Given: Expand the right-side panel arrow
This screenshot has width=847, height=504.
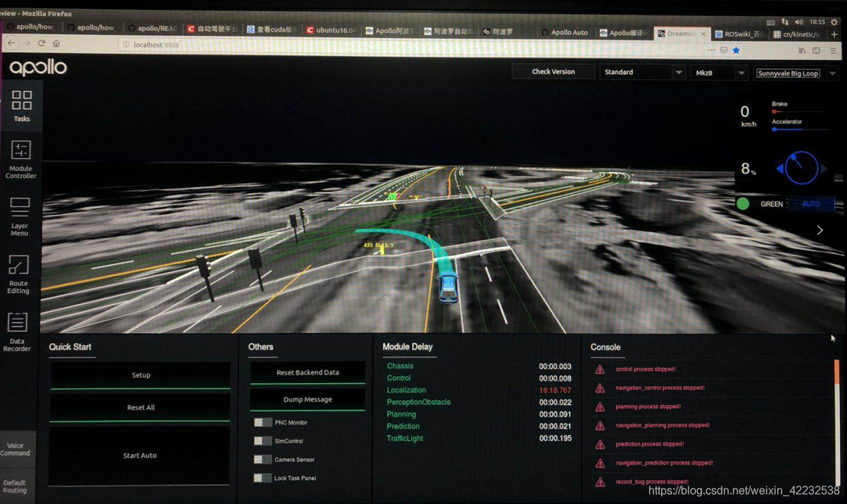Looking at the screenshot, I should [x=820, y=230].
